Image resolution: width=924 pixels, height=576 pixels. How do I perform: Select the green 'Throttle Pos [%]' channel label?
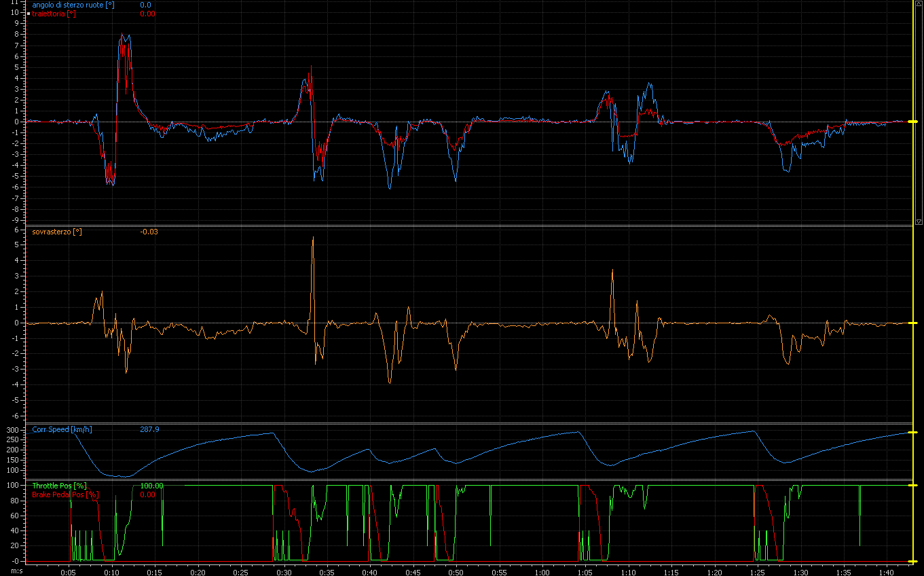59,486
